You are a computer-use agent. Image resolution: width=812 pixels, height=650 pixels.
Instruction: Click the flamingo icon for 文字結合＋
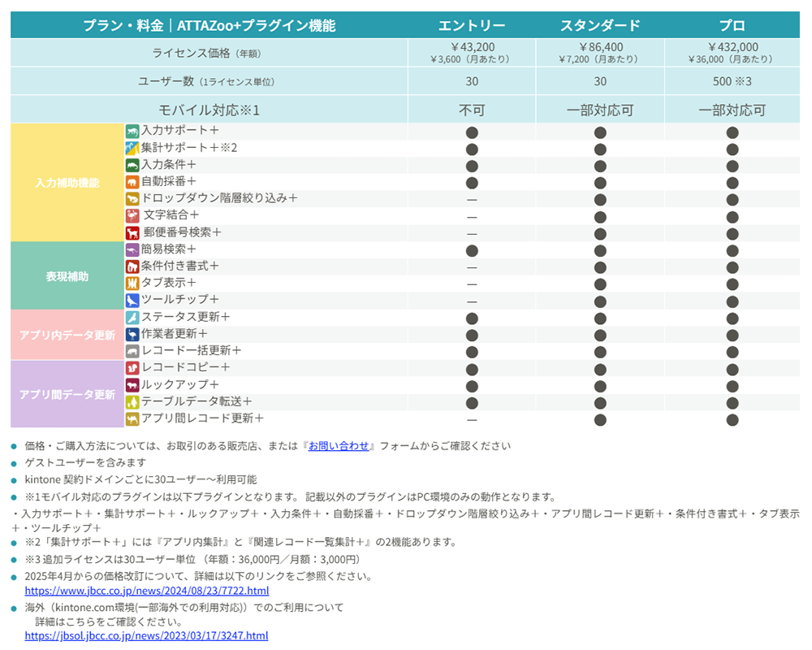[132, 215]
